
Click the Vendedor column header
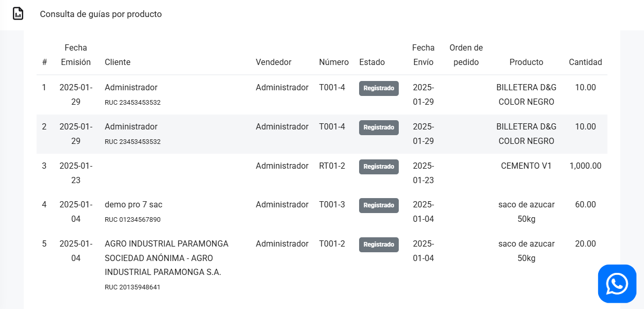274,62
